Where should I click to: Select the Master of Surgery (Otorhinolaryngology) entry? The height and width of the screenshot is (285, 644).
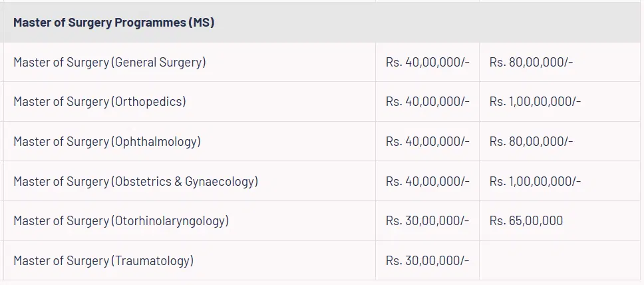click(x=121, y=220)
